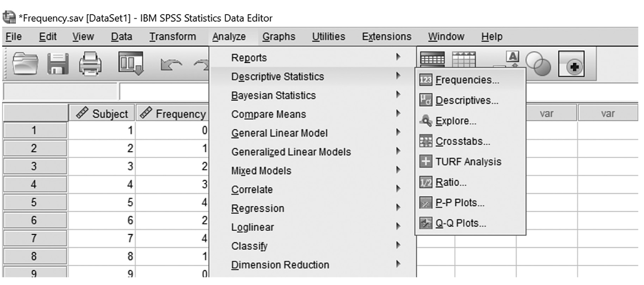Select the Subject column header
This screenshot has width=644, height=285.
[x=102, y=113]
